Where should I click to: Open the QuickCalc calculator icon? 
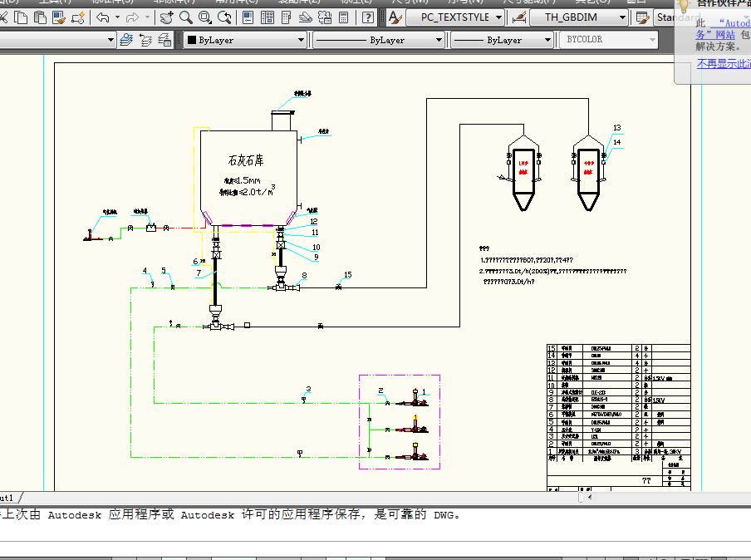[x=344, y=17]
